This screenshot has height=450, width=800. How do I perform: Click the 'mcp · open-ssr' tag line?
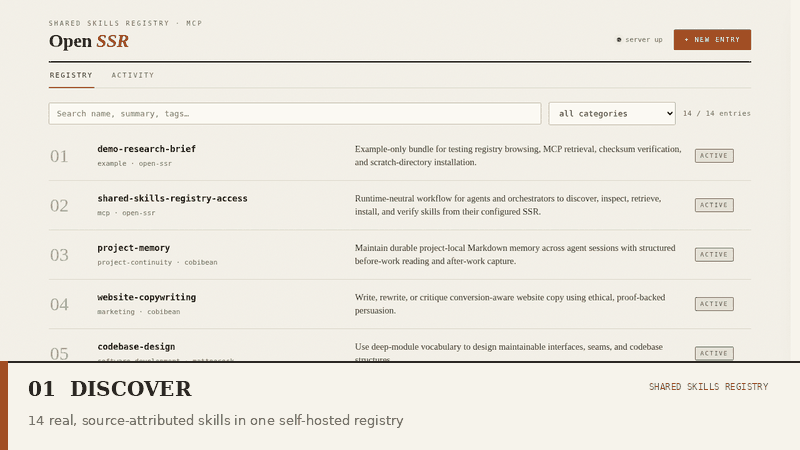(x=126, y=213)
